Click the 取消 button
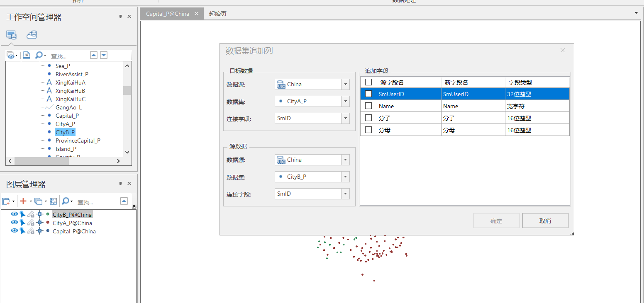 545,221
